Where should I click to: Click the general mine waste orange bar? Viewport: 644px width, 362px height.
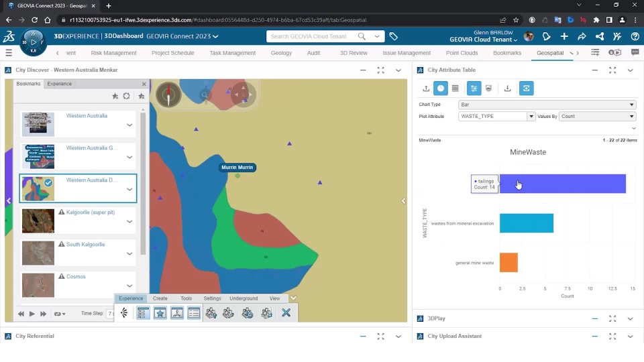(x=508, y=262)
